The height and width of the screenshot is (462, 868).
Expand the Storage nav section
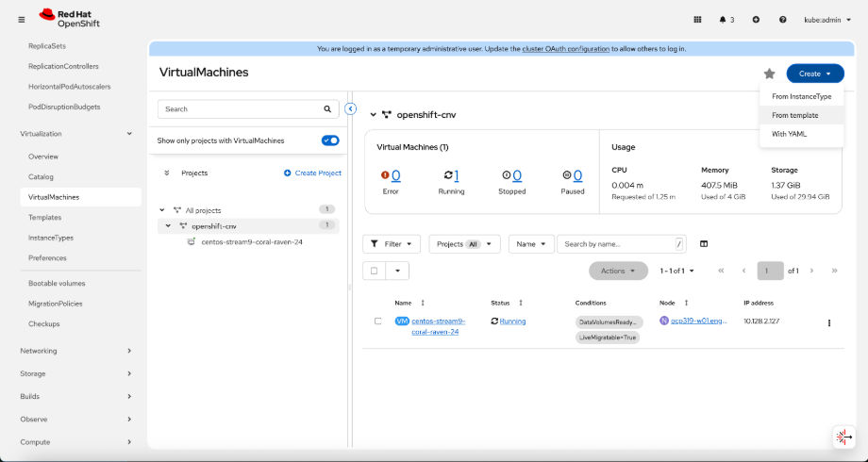[x=75, y=373]
